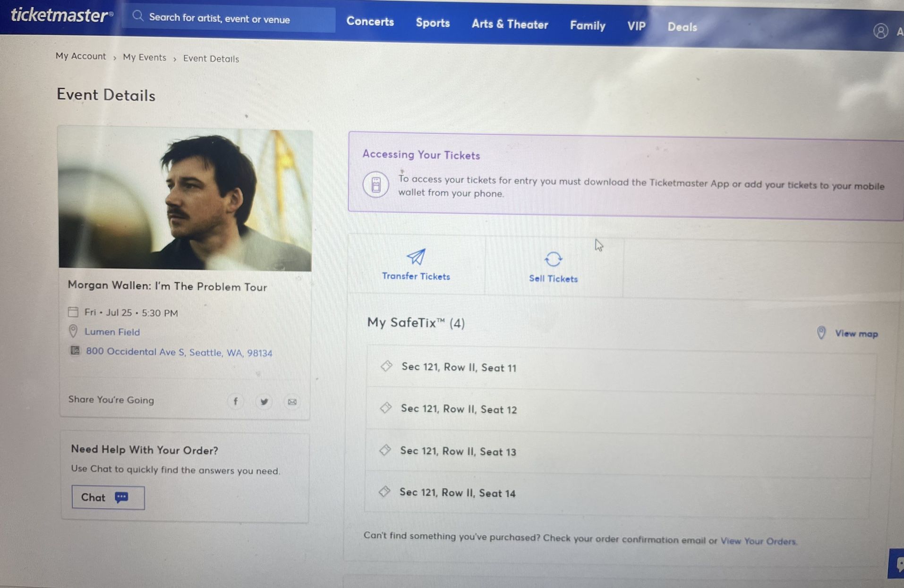904x588 pixels.
Task: Click the Event Details breadcrumb
Action: [211, 59]
